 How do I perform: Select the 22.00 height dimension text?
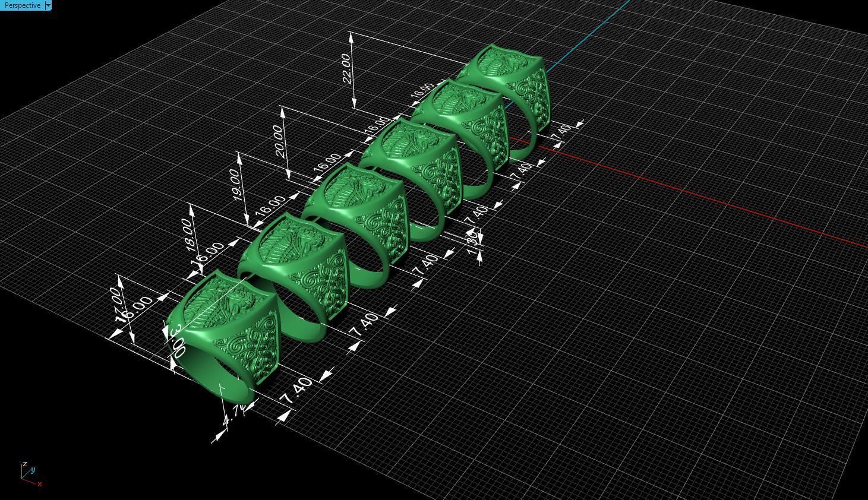click(346, 69)
